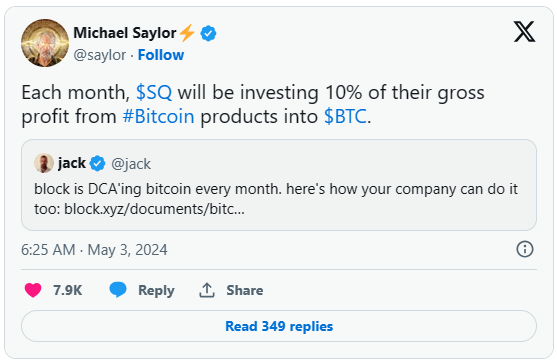Click Michael Saylor's verified badge

(208, 33)
